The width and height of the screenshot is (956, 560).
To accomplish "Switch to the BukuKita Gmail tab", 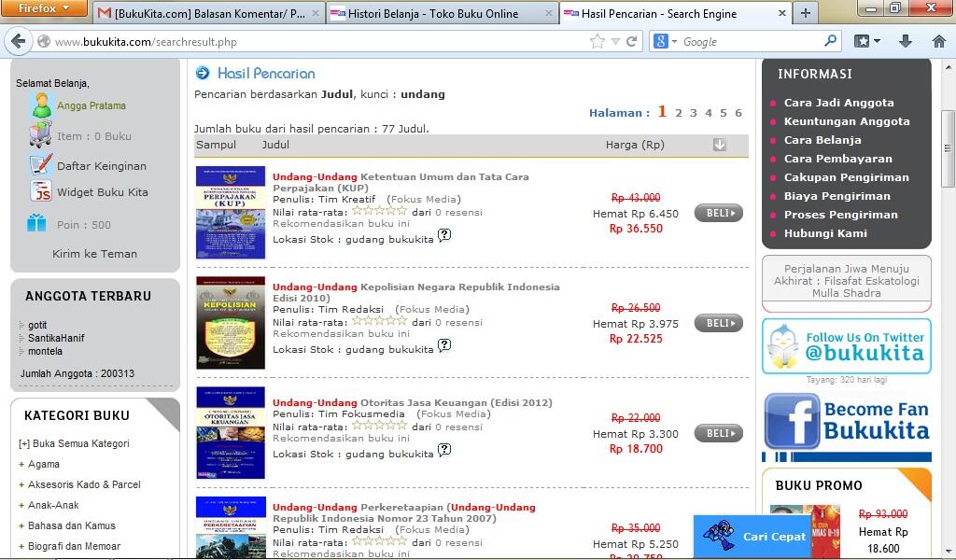I will (208, 13).
